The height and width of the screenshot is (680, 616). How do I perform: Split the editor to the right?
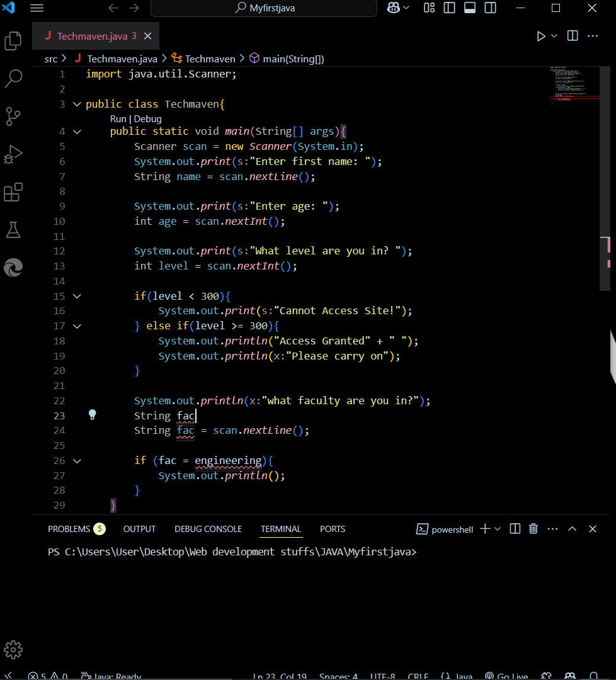[x=573, y=36]
